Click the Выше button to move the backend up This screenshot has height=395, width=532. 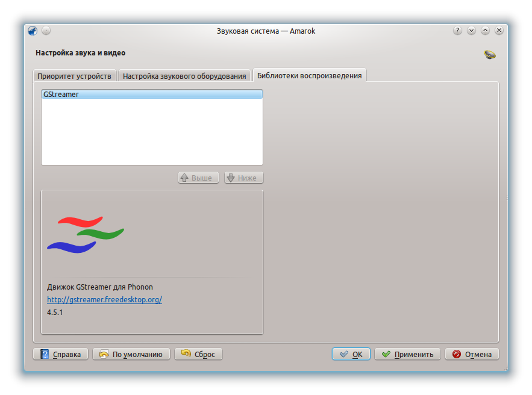click(x=198, y=178)
